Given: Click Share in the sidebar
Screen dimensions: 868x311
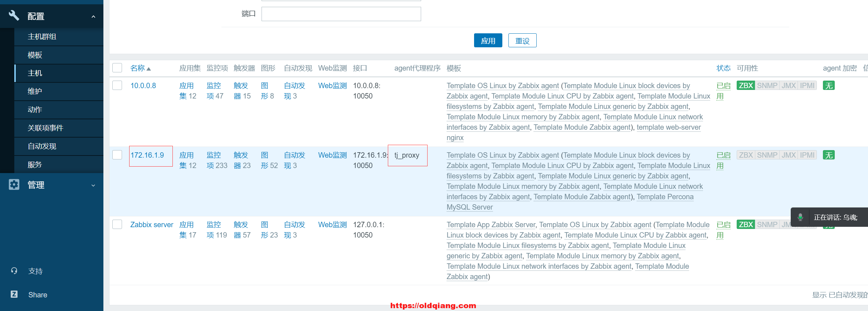Looking at the screenshot, I should click(38, 295).
